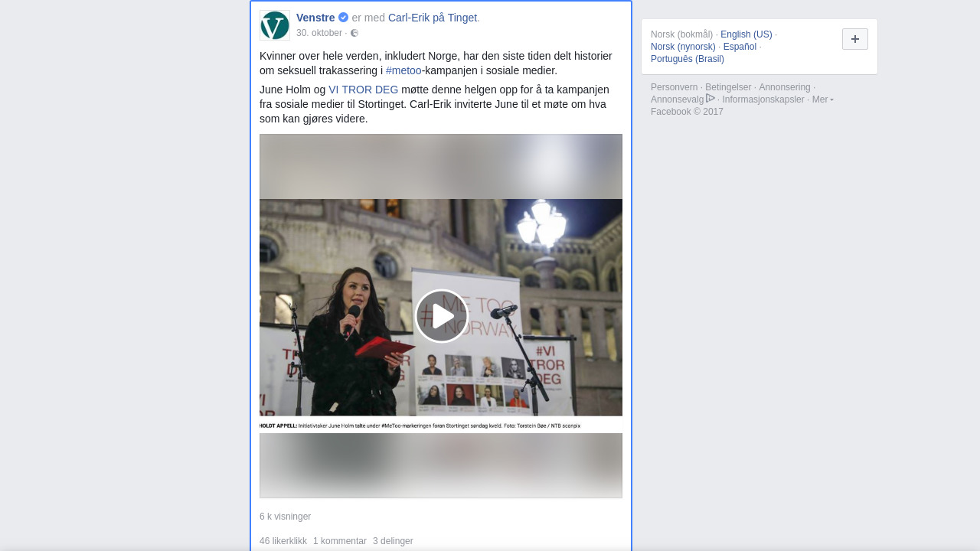The width and height of the screenshot is (980, 551).
Task: Play the video with the play button
Action: (x=441, y=316)
